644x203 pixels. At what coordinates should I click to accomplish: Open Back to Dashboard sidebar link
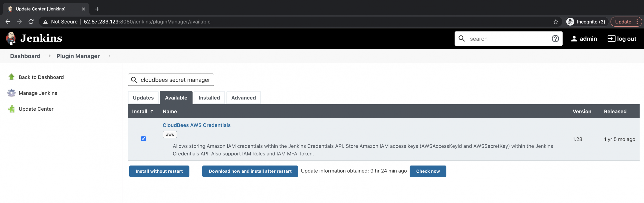[41, 77]
